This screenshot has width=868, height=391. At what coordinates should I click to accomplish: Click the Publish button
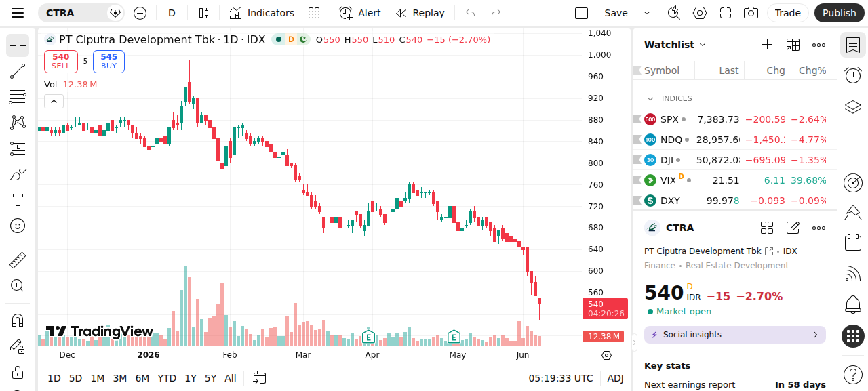[x=840, y=13]
